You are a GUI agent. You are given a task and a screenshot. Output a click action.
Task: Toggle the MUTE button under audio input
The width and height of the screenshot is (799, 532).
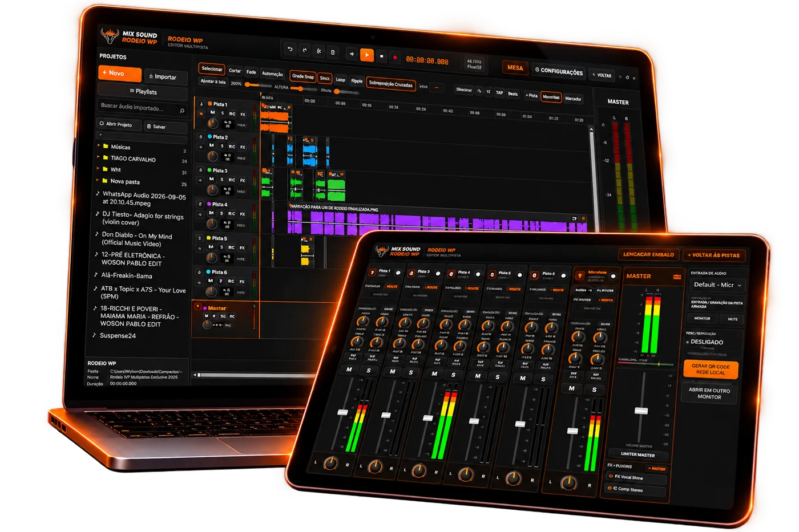(732, 319)
